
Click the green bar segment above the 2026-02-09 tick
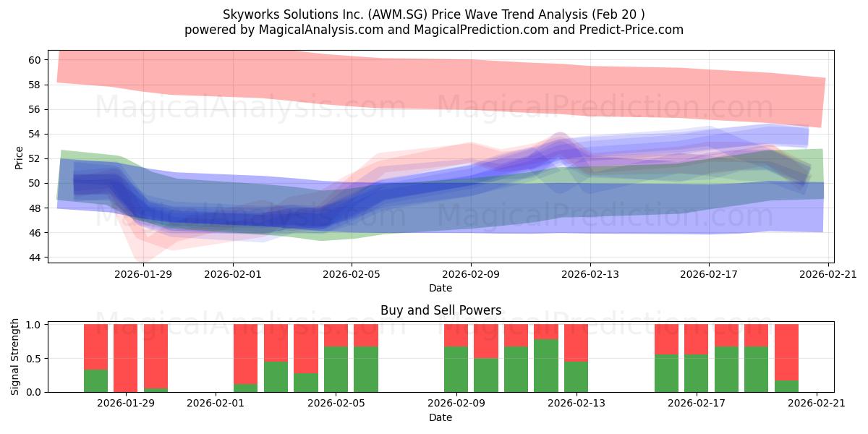(x=456, y=369)
